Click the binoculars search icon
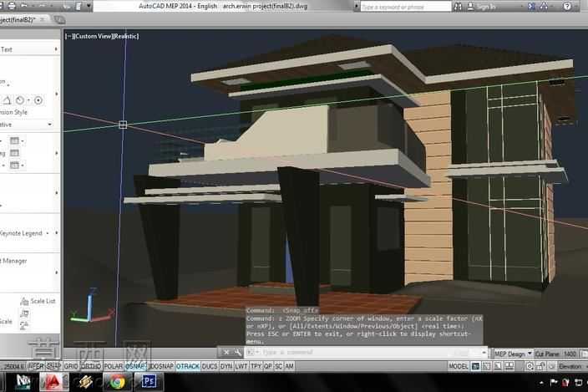 pyautogui.click(x=458, y=7)
